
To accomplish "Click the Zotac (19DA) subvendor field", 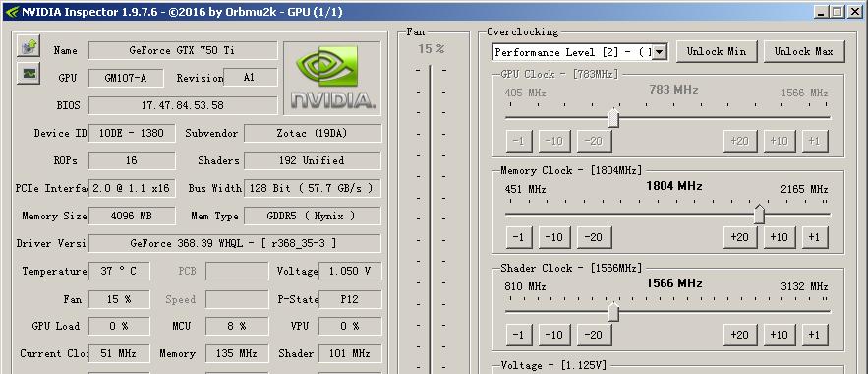I will click(x=313, y=133).
